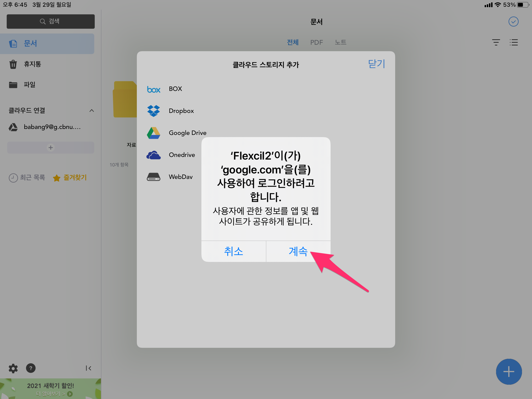532x399 pixels.
Task: Select the Dropbox cloud service
Action: [181, 111]
